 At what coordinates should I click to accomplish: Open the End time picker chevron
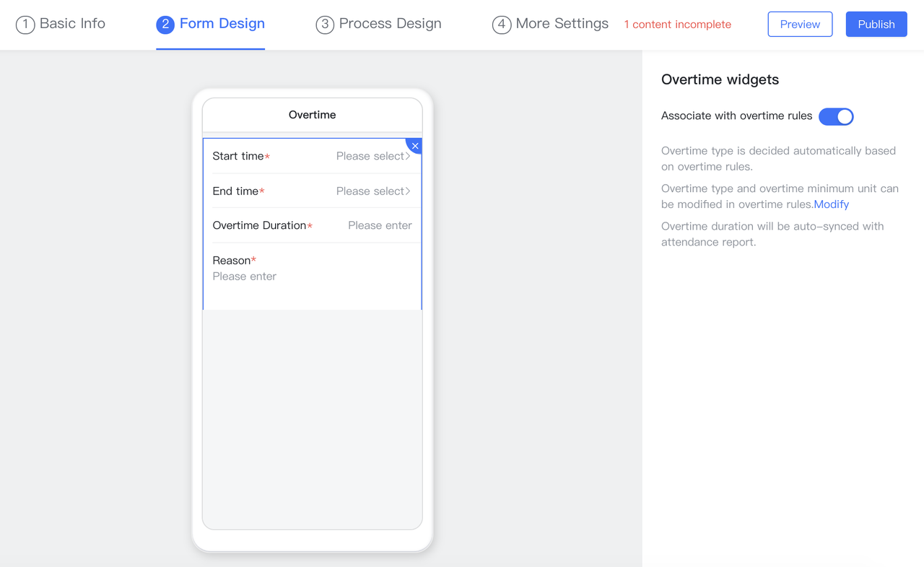pos(408,191)
